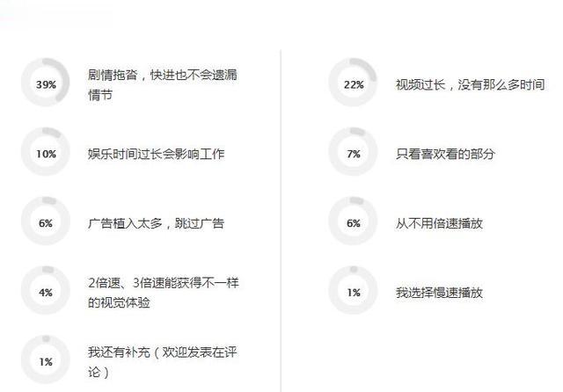Click the 1% ring beside 我选择慢速播放
Viewport: 563px width, 392px height.
coord(353,291)
